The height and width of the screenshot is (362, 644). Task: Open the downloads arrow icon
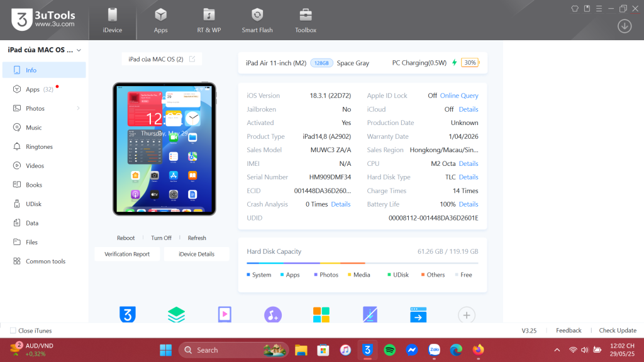coord(625,26)
